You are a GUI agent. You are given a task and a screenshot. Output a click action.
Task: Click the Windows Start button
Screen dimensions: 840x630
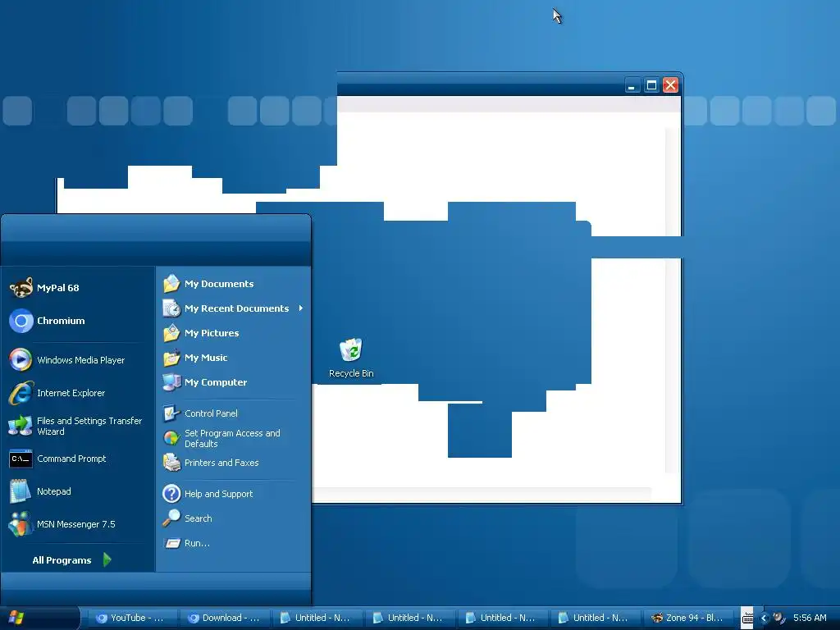[38, 618]
